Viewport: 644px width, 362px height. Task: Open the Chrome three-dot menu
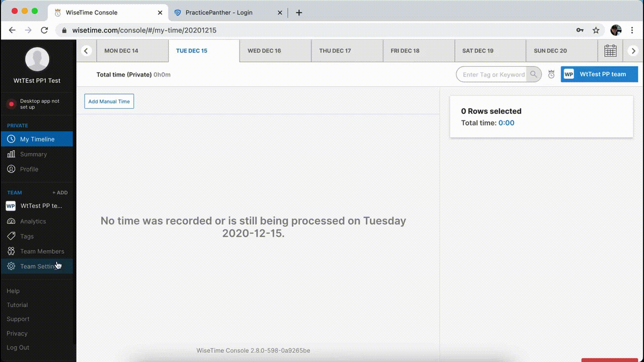click(x=632, y=30)
